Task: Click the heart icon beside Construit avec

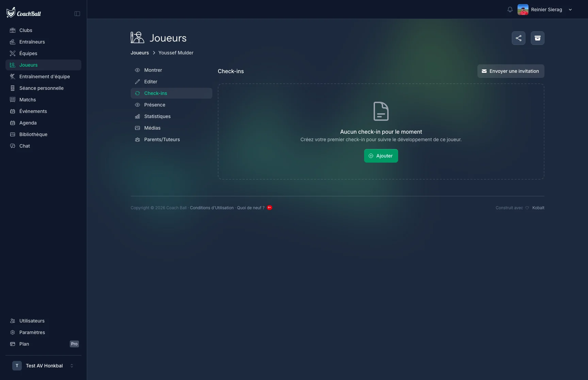Action: (527, 208)
